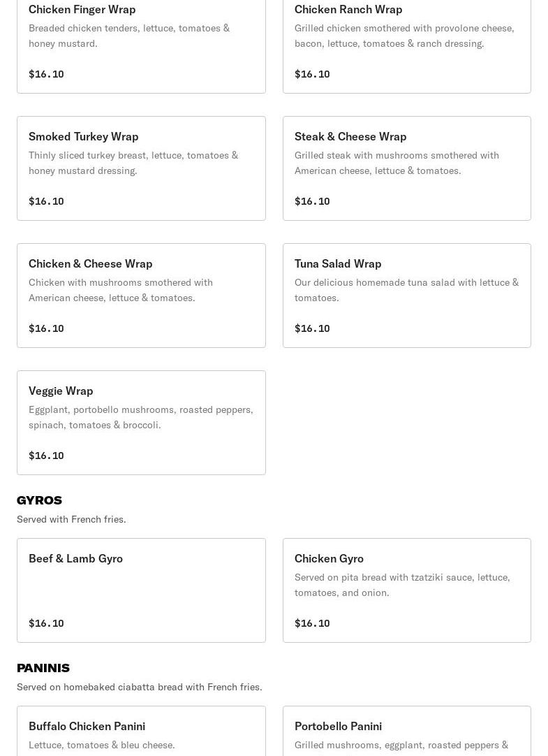Open the Chicken Finger Wrap item

point(141,46)
